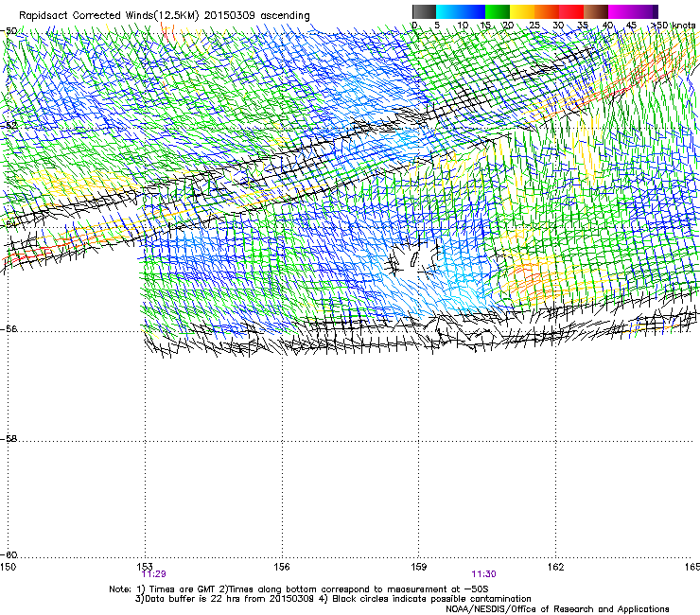
Task: Click the '25' knots scale label
Action: pyautogui.click(x=534, y=26)
